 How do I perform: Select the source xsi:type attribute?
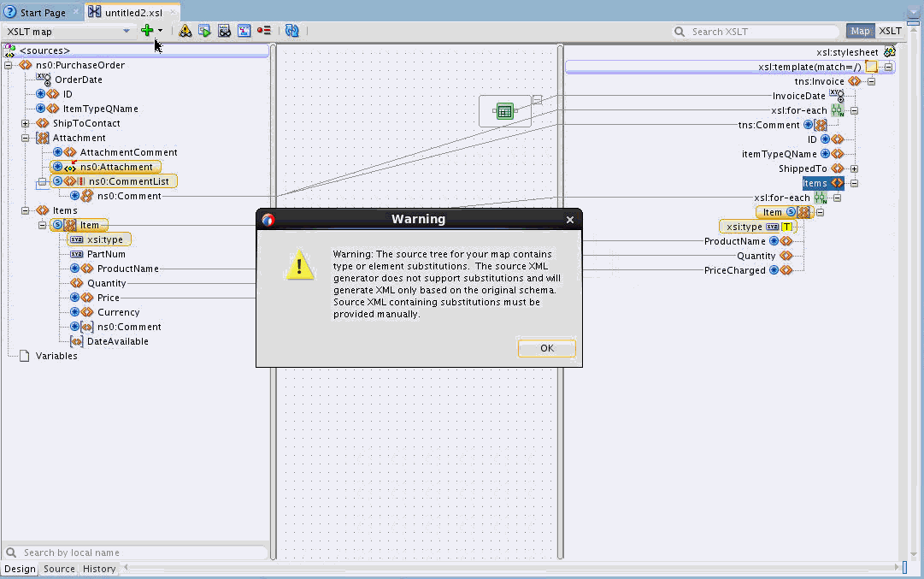point(105,239)
